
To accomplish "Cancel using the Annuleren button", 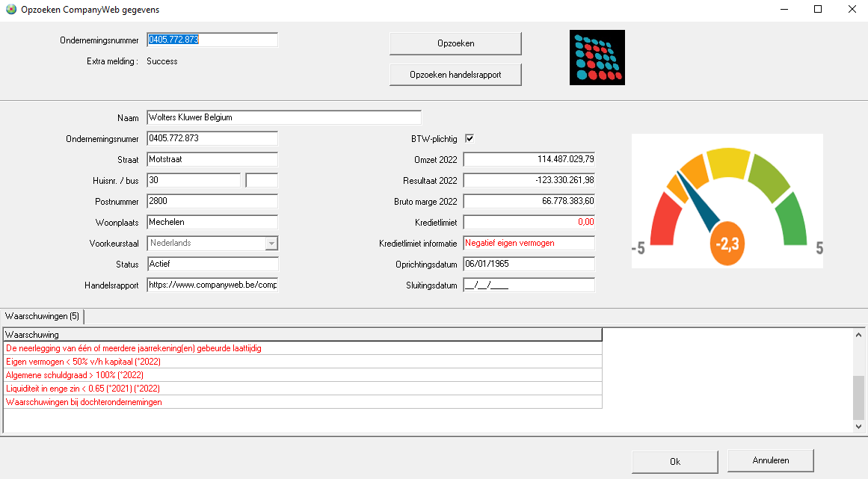I will tap(770, 460).
